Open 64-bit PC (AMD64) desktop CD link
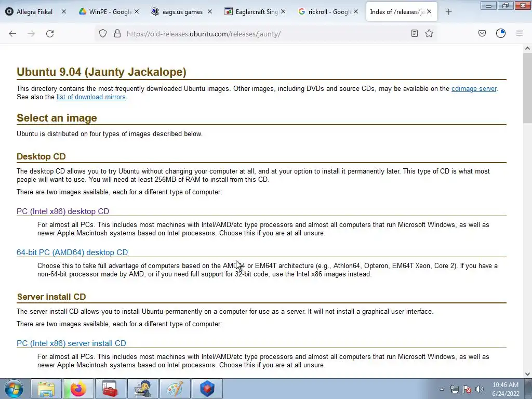This screenshot has height=399, width=532. (x=72, y=252)
